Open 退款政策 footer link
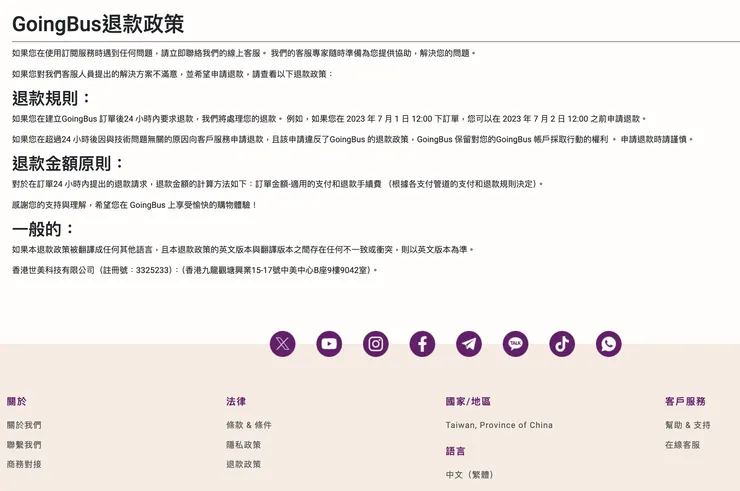Screen dimensions: 740x491 [x=244, y=464]
